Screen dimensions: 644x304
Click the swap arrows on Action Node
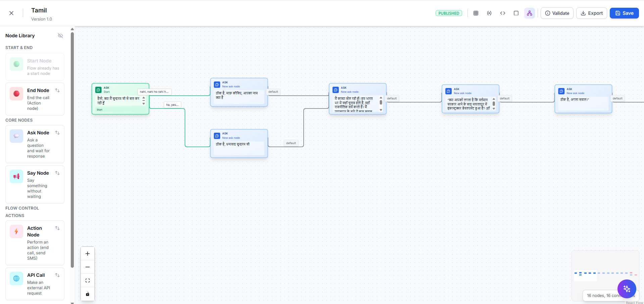[x=57, y=228]
